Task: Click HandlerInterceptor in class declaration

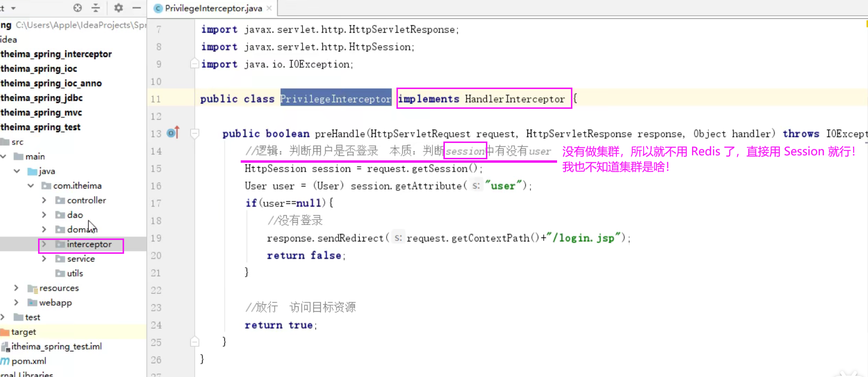Action: pos(515,99)
